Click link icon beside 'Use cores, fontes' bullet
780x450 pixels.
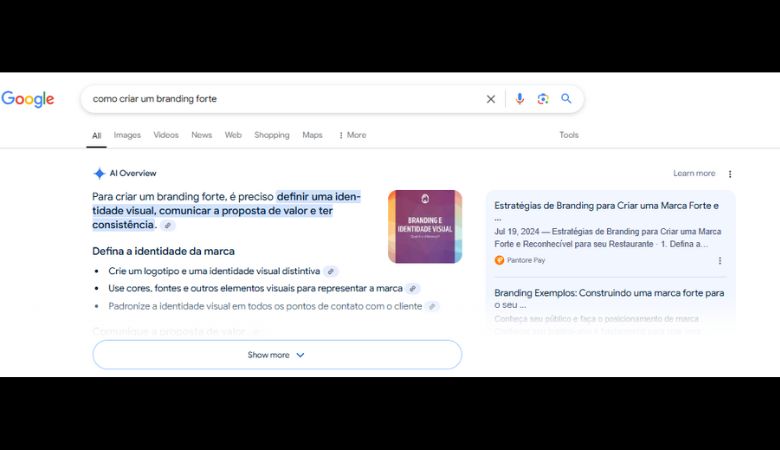point(412,288)
